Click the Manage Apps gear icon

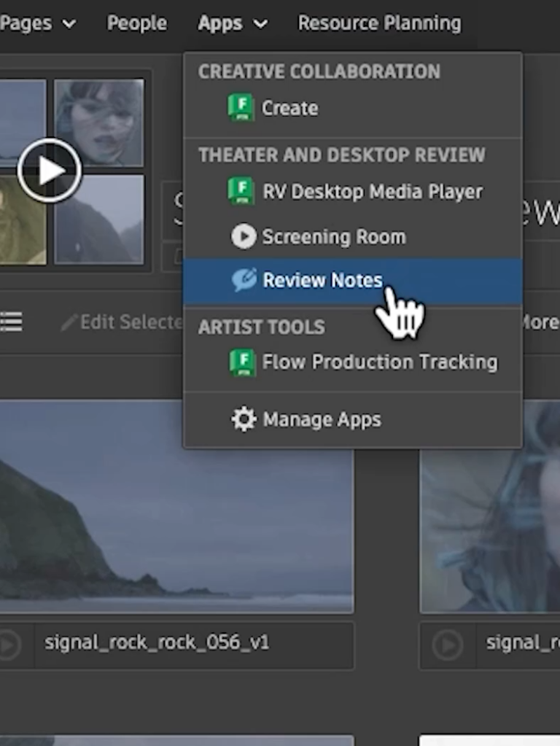(x=244, y=419)
